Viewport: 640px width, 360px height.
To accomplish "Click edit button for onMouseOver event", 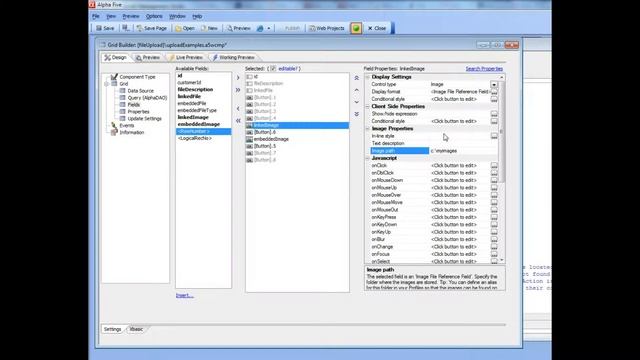I will [x=494, y=195].
